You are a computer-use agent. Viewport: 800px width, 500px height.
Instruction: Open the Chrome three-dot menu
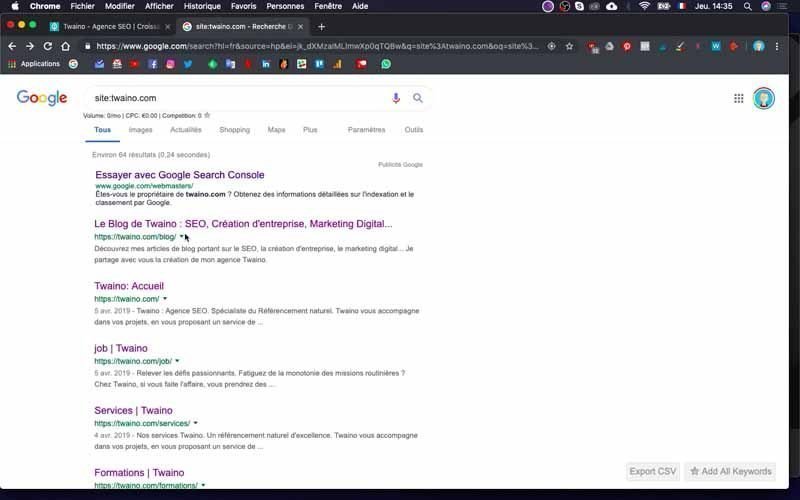coord(777,46)
